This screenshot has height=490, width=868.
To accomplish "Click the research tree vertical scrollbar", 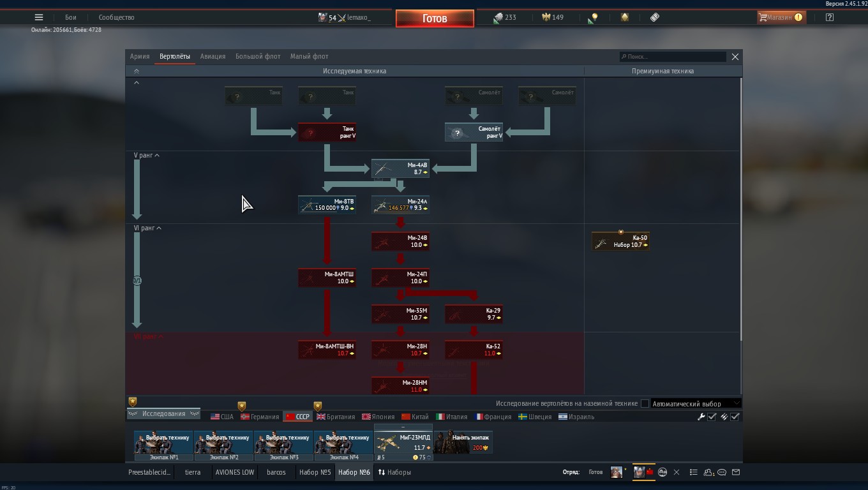I will 740,236.
